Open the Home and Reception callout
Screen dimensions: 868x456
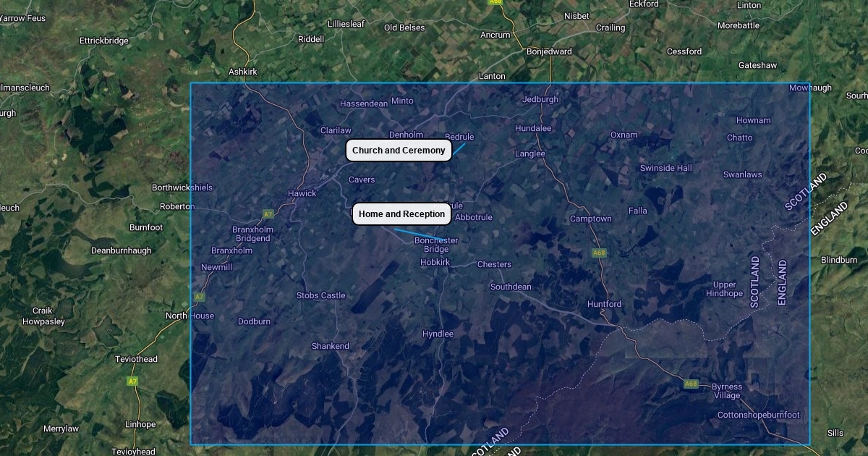pyautogui.click(x=401, y=214)
